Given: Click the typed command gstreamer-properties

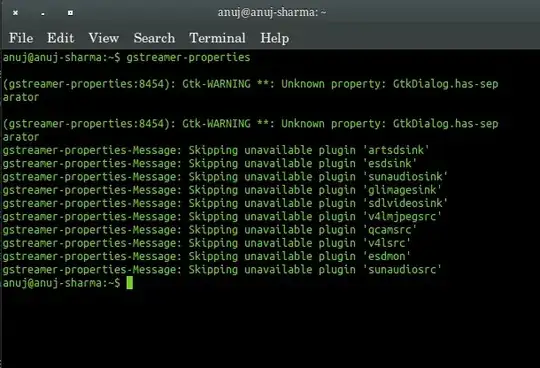Looking at the screenshot, I should [x=188, y=57].
